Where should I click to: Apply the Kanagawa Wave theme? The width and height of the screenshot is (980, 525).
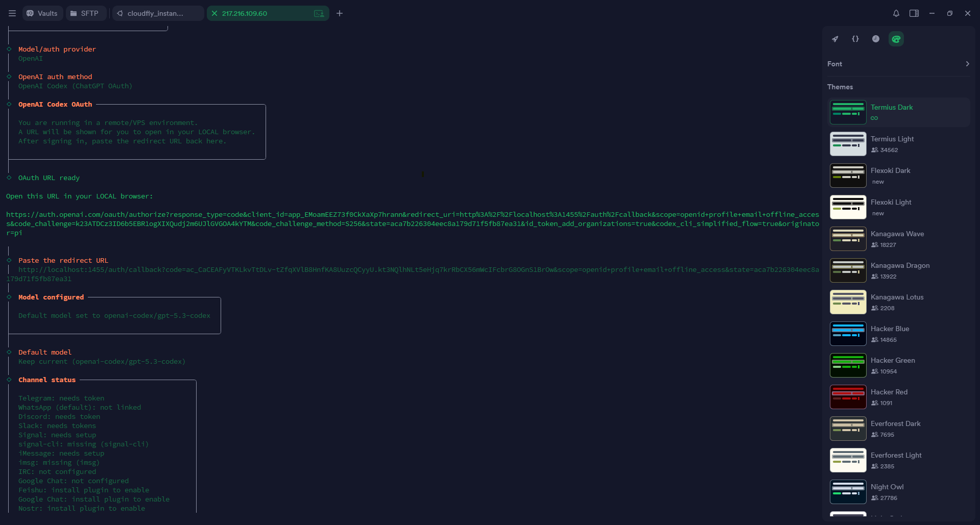click(898, 239)
